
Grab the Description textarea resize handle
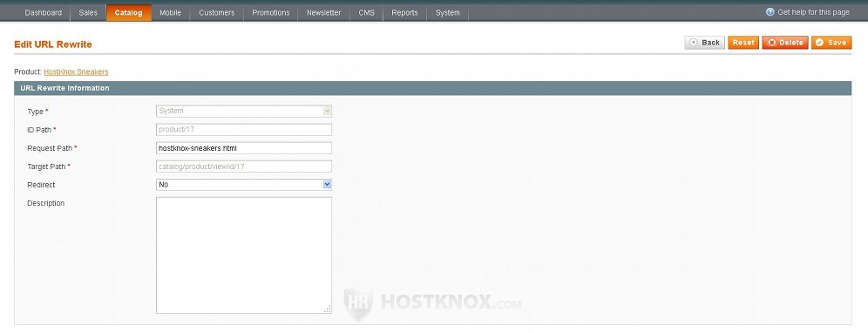(328, 309)
